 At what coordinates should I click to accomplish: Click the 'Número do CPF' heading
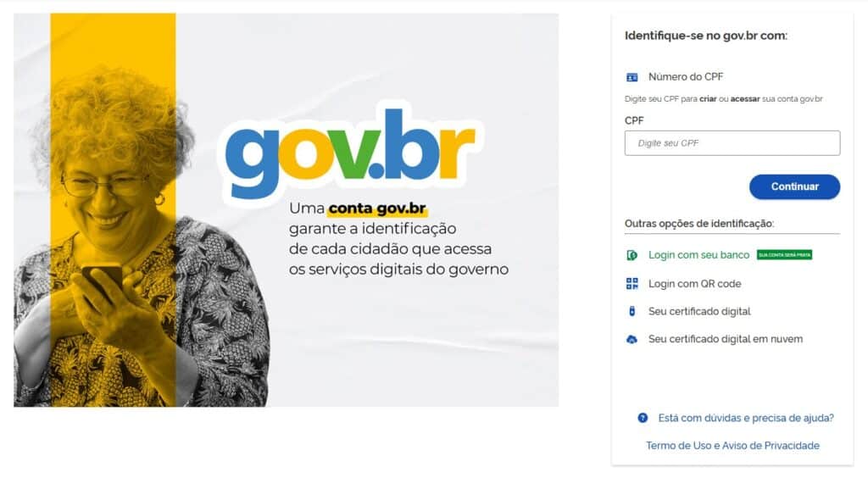pos(685,77)
